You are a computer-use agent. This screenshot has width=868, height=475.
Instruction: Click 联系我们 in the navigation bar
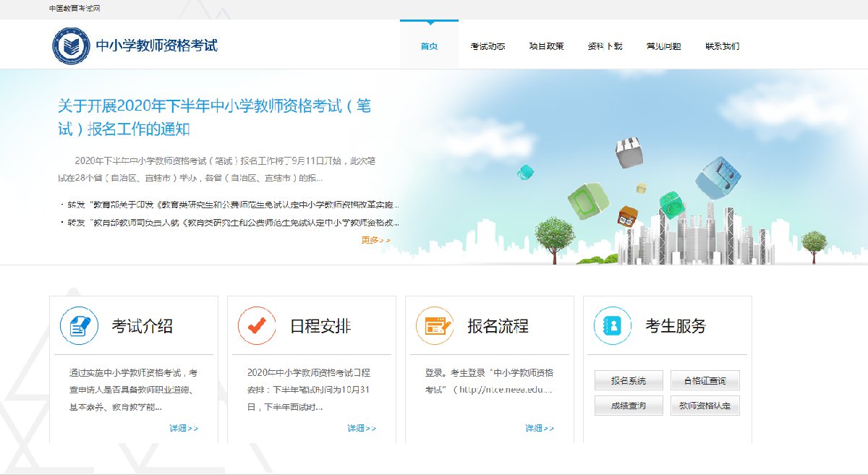tap(722, 46)
